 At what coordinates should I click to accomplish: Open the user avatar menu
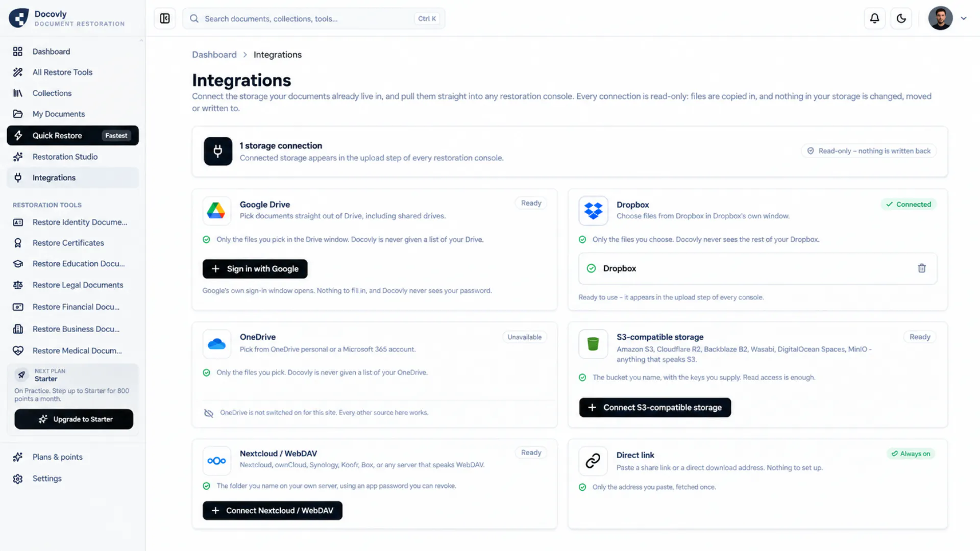(940, 18)
